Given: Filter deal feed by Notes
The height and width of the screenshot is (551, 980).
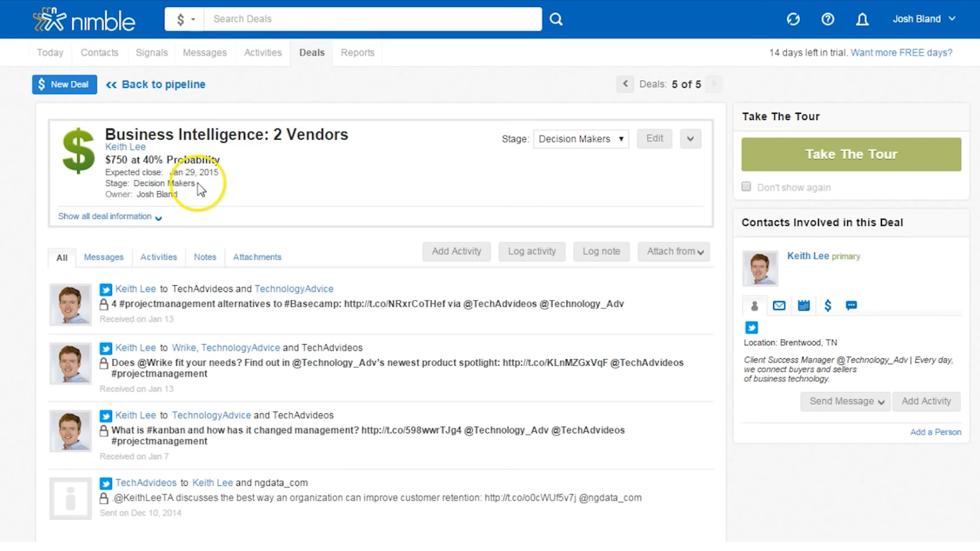Looking at the screenshot, I should [x=205, y=257].
